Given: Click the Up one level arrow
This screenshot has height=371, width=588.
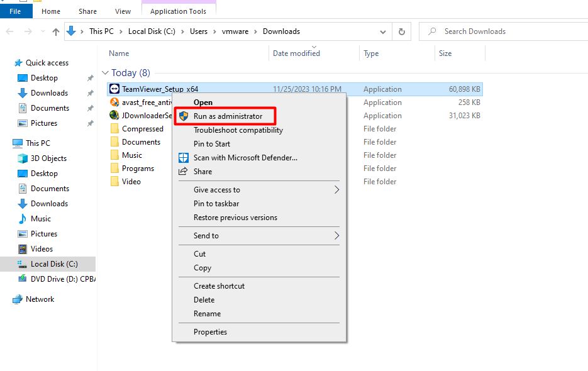Looking at the screenshot, I should click(56, 31).
